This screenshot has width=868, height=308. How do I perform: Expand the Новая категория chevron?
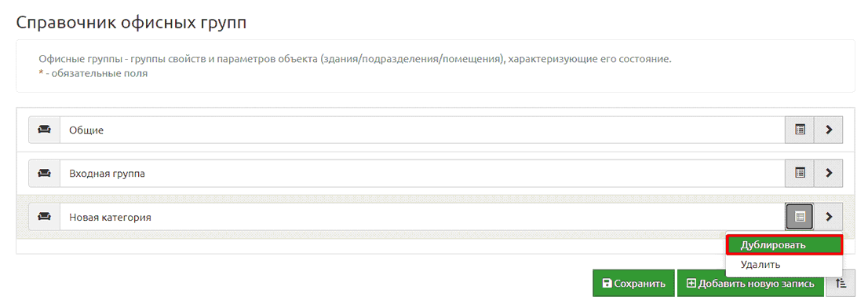point(829,217)
